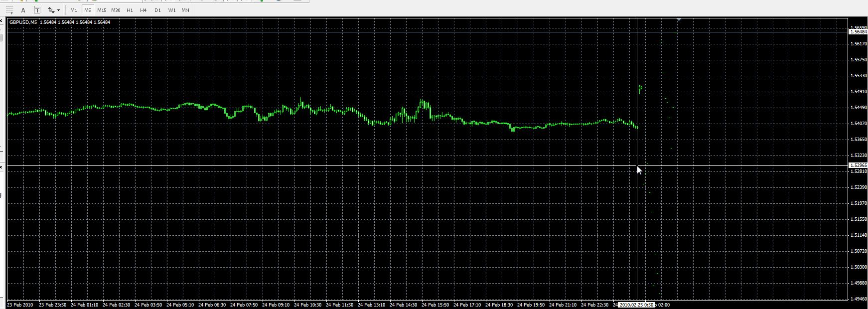
Task: Click price scale value 1.51970
Action: coord(859,203)
